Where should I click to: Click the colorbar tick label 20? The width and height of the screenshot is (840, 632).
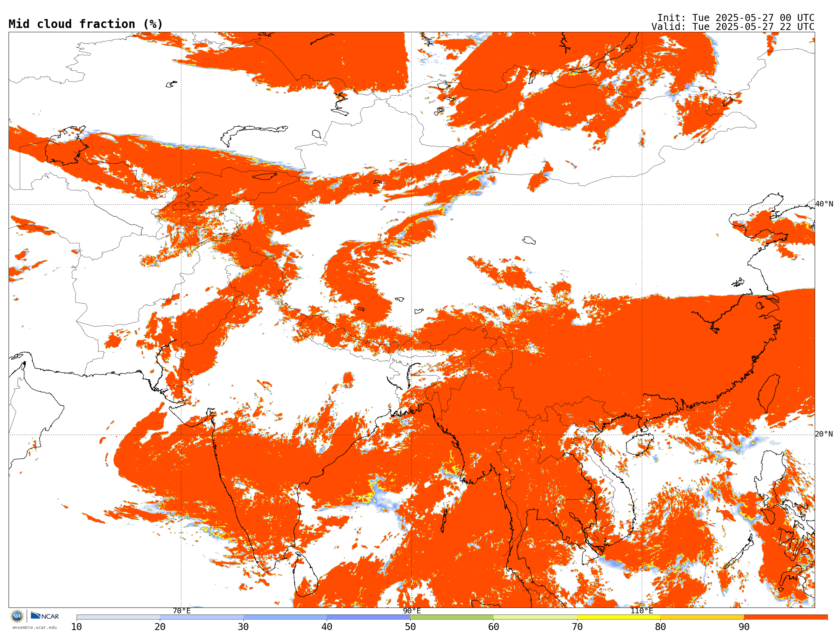pos(160,627)
